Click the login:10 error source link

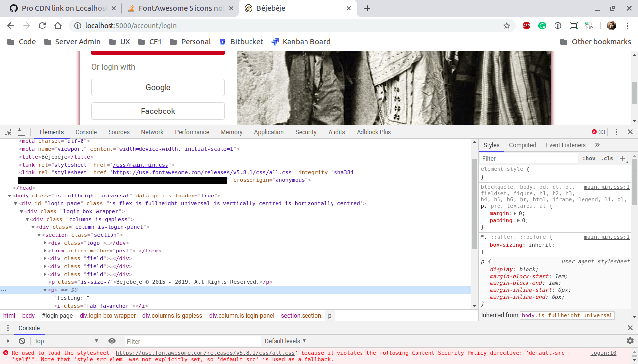tap(603, 353)
